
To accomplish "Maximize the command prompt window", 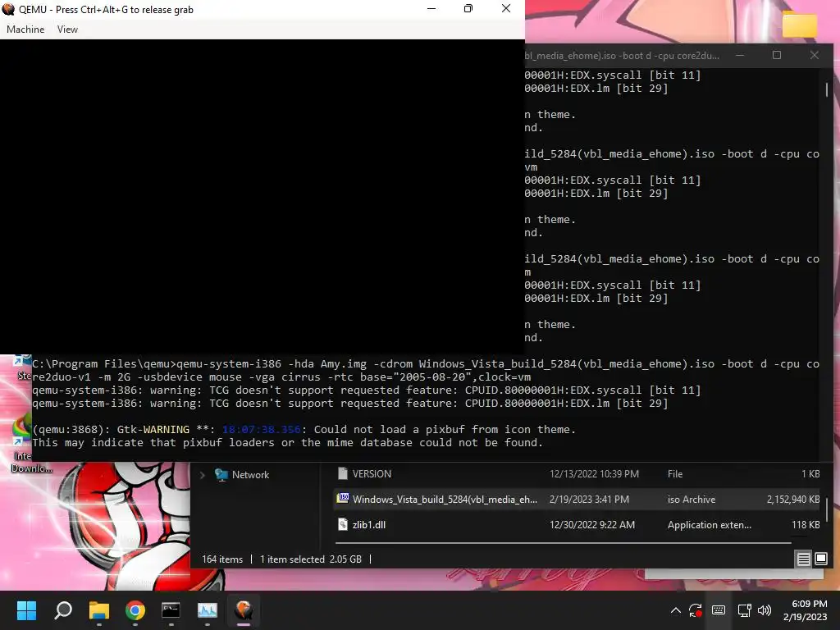I will (x=776, y=55).
